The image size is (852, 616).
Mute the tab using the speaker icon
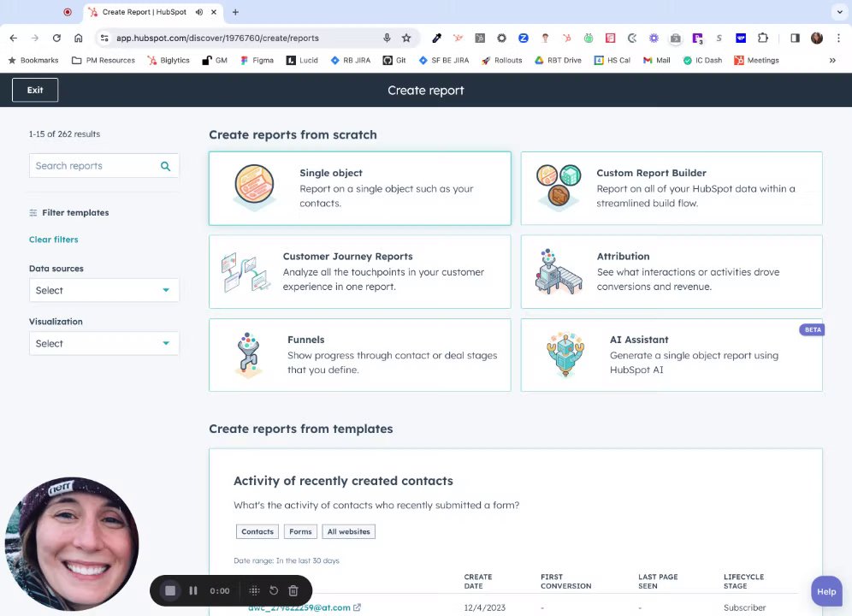click(199, 12)
